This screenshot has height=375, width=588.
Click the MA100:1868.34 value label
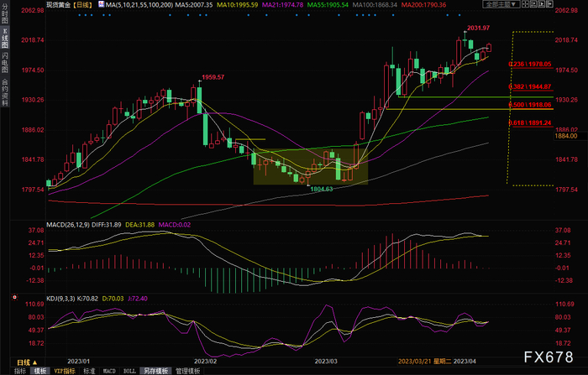pos(375,5)
